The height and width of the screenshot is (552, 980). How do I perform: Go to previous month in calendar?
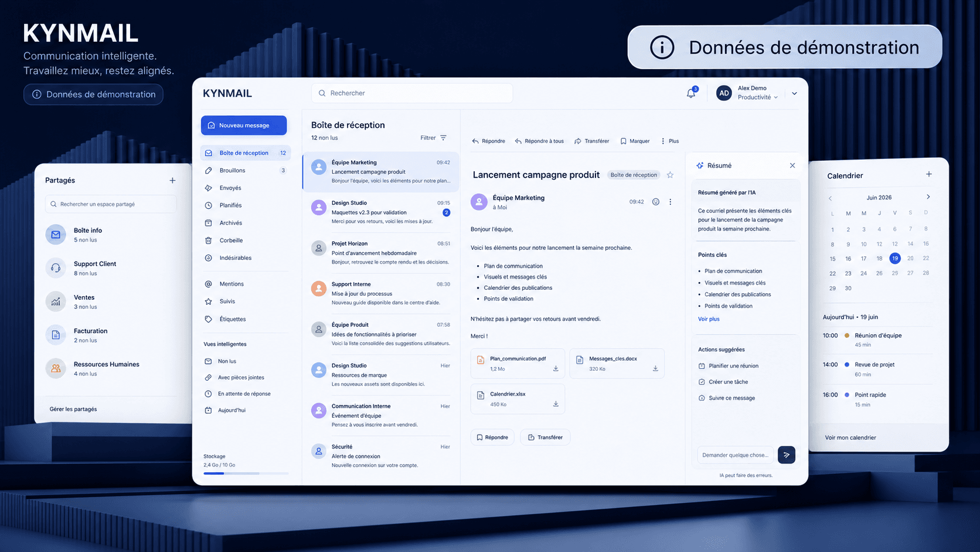(x=830, y=198)
